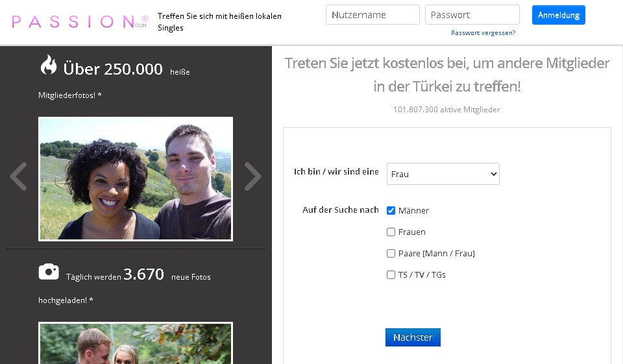The width and height of the screenshot is (623, 364).
Task: Click the second member photo at the bottom
Action: pos(136,343)
